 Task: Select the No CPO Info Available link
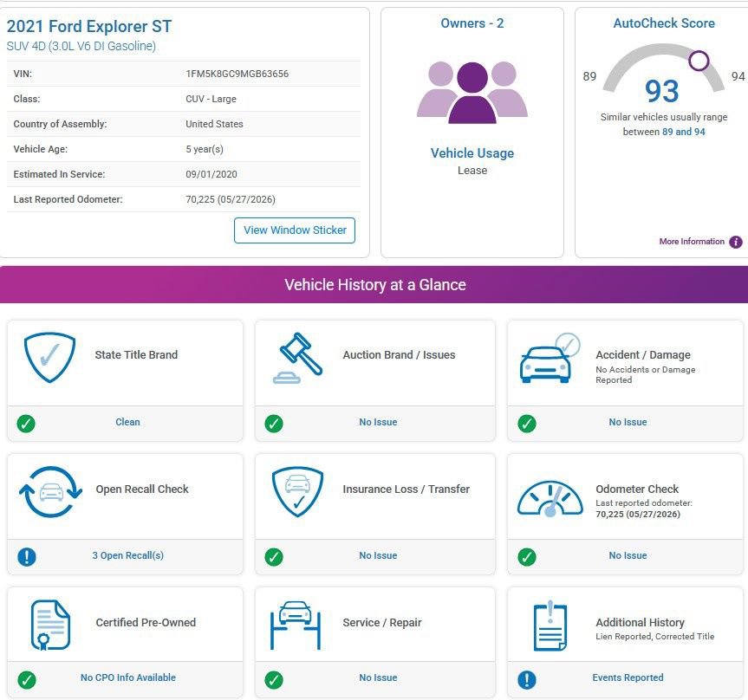click(x=128, y=677)
